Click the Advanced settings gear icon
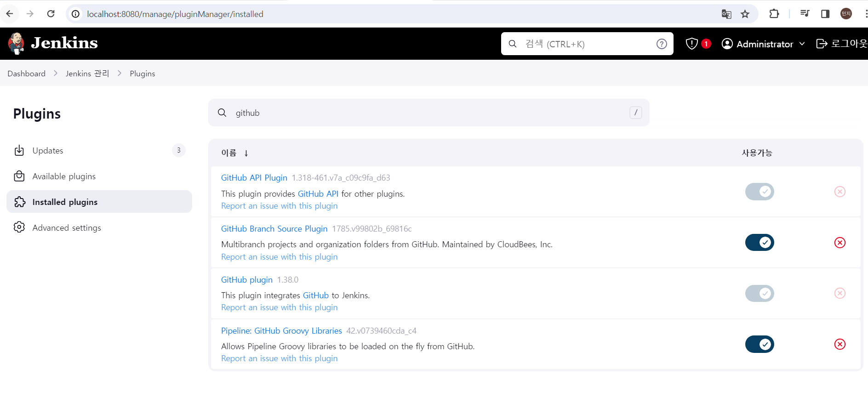The width and height of the screenshot is (868, 403). pyautogui.click(x=19, y=227)
